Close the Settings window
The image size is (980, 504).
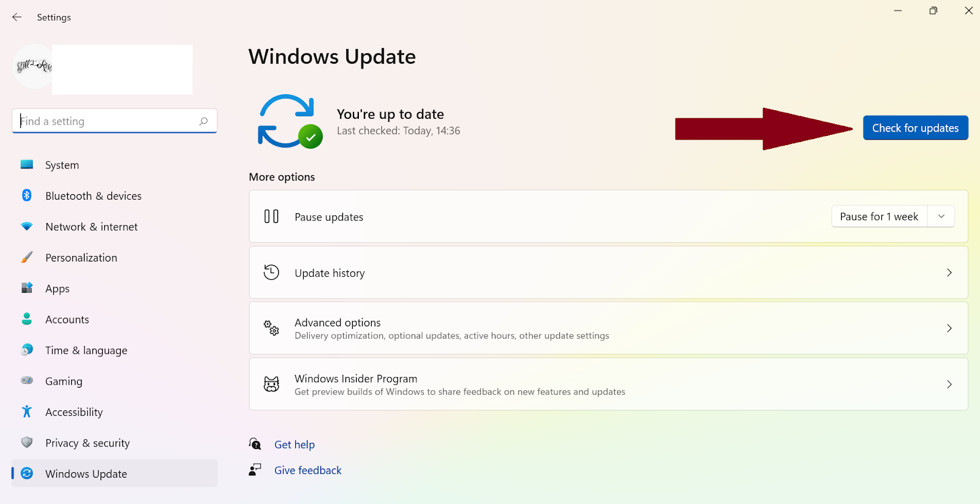[x=969, y=10]
